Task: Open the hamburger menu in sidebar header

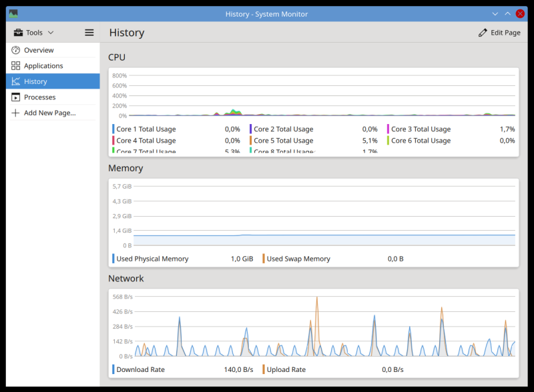Action: (x=89, y=33)
